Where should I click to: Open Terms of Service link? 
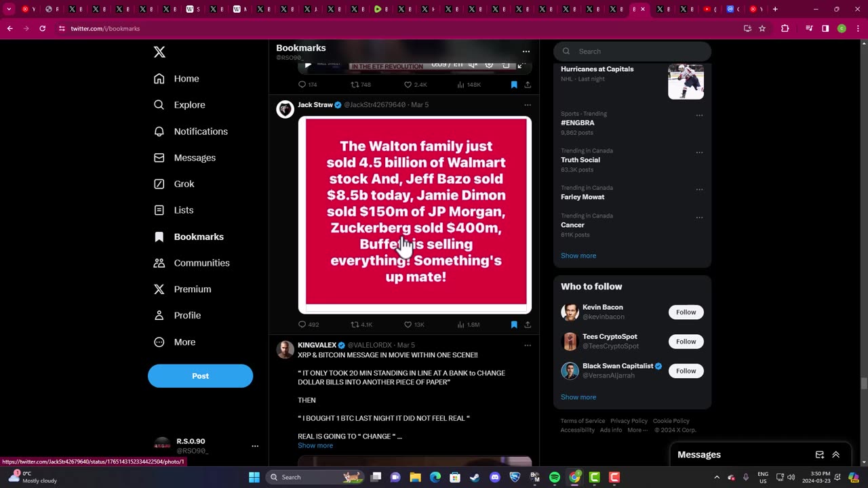[583, 421]
